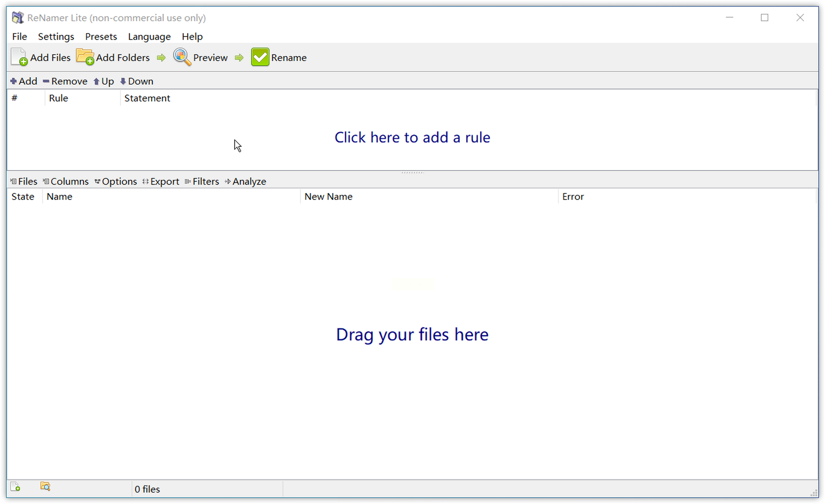Image resolution: width=825 pixels, height=504 pixels.
Task: Open the Files dropdown menu
Action: pos(24,182)
